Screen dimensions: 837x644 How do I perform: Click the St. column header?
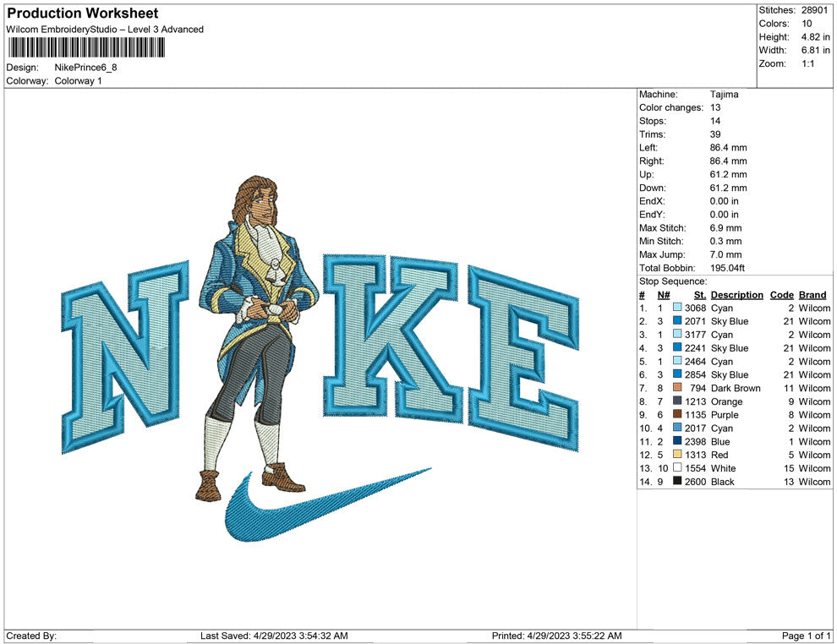click(699, 295)
